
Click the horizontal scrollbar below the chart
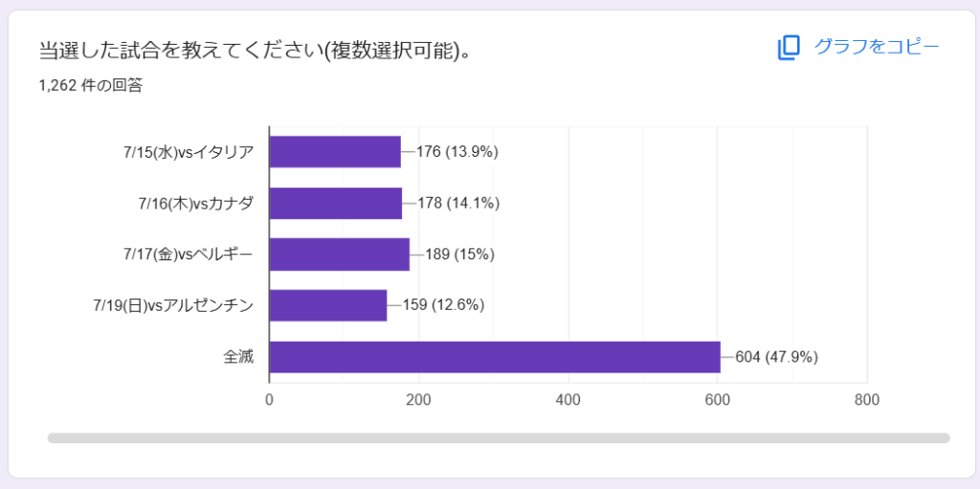click(498, 438)
